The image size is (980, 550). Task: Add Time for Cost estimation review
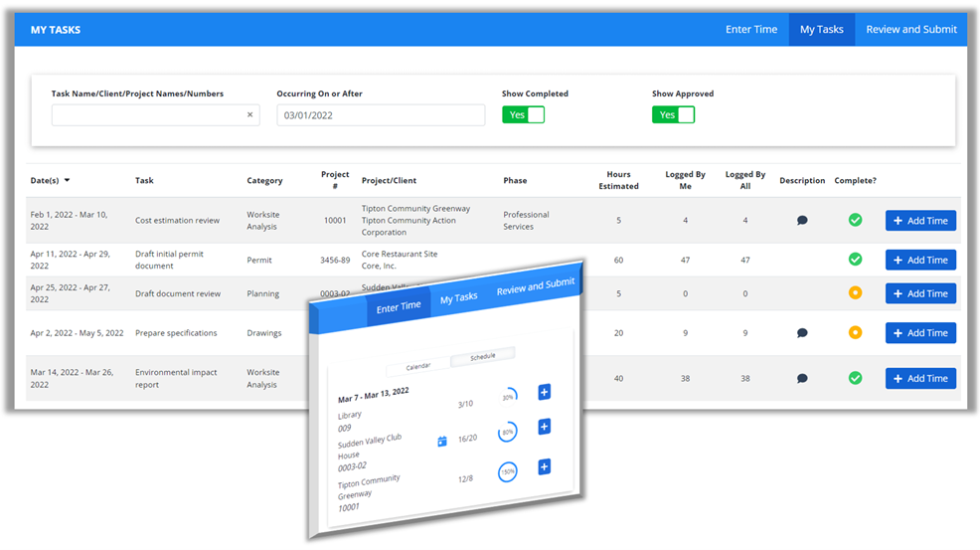click(920, 220)
